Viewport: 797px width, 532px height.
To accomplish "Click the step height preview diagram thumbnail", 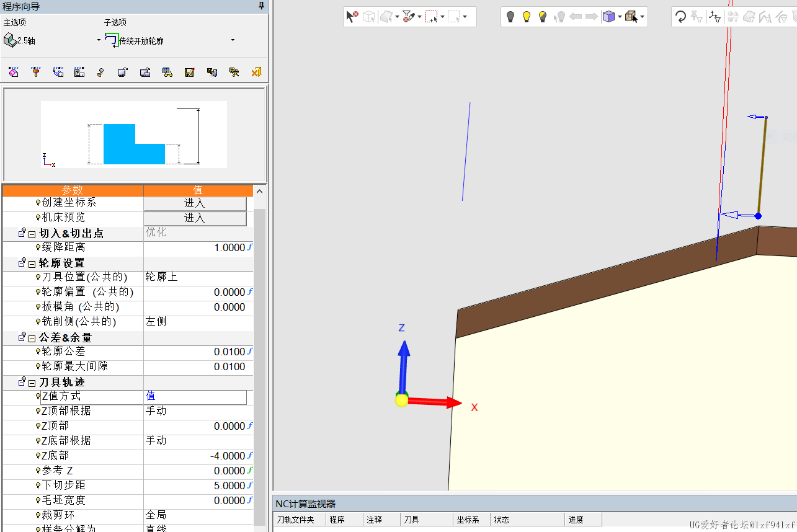I will [x=134, y=135].
